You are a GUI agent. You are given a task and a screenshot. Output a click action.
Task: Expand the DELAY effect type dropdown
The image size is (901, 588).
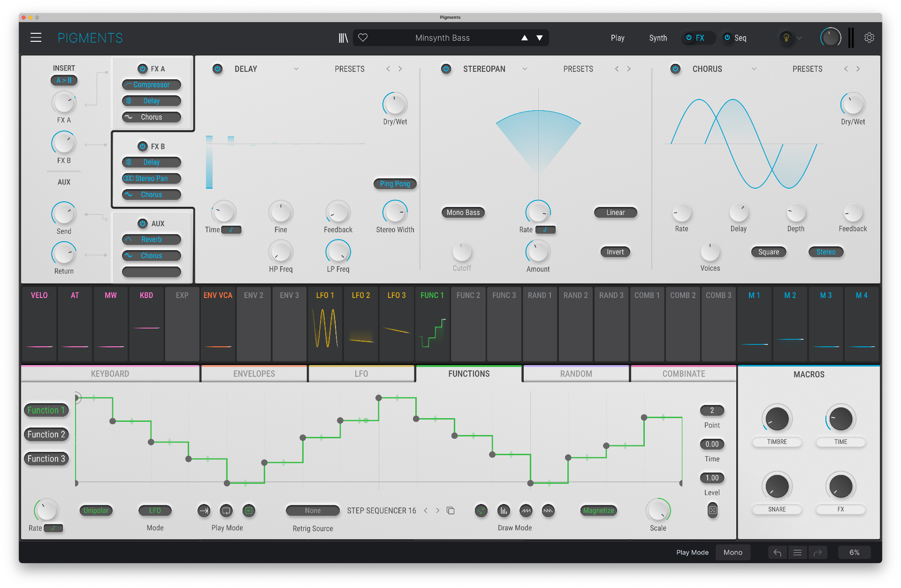pos(296,69)
